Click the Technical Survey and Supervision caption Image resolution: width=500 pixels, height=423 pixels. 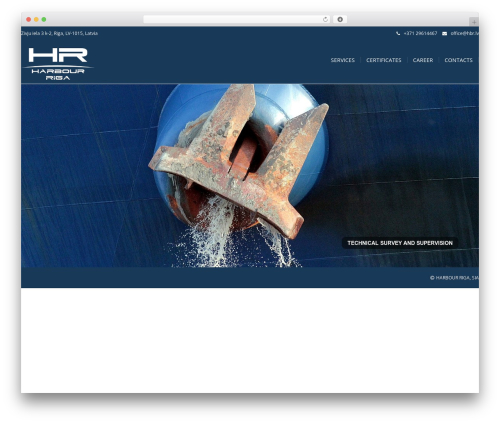tap(400, 243)
